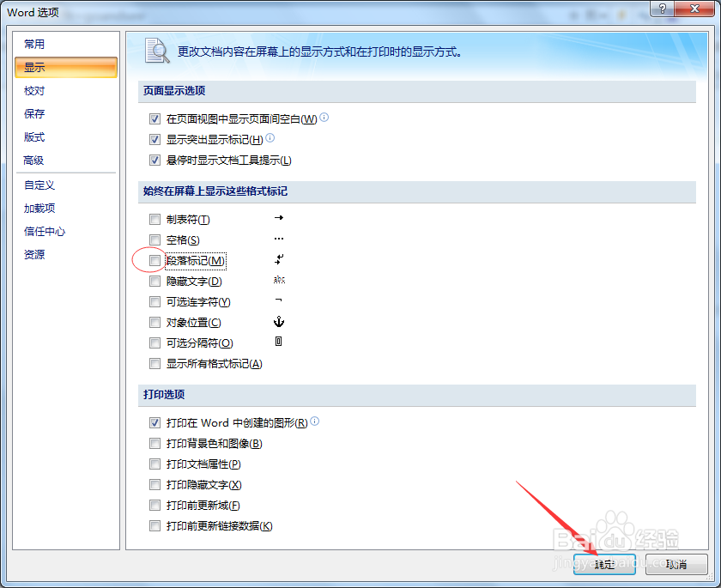Click the 页面显示选项 section heading

(x=174, y=91)
